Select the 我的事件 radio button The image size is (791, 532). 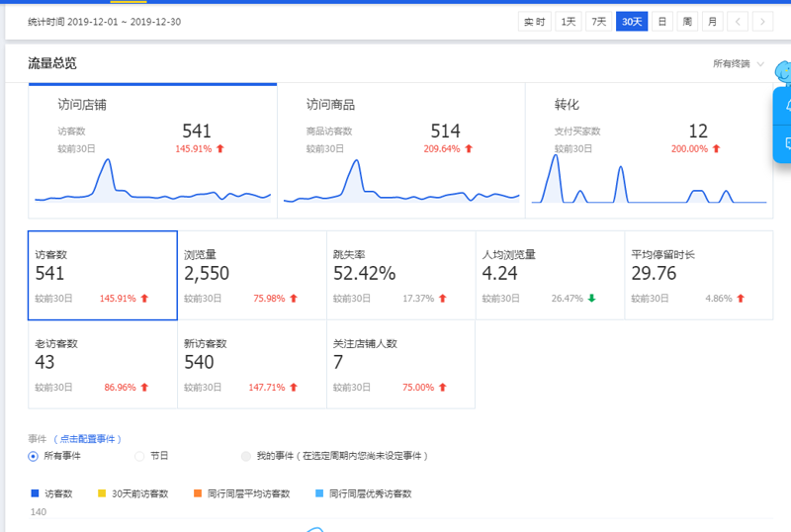click(x=245, y=456)
